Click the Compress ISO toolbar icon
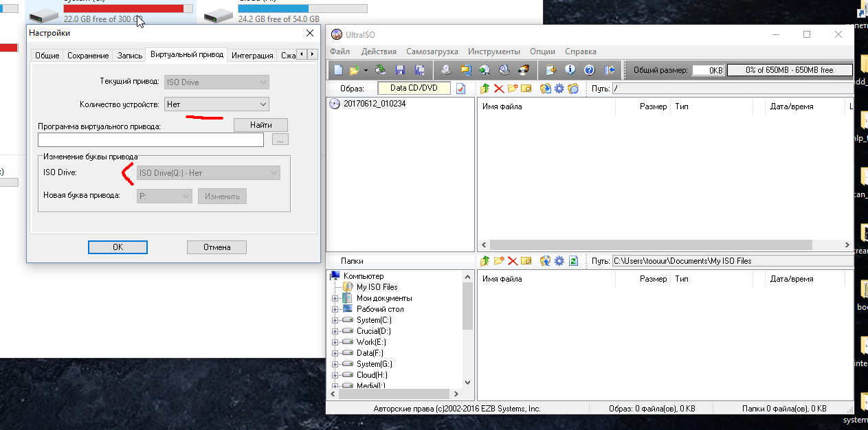Viewport: 868px width, 430px height. [465, 70]
